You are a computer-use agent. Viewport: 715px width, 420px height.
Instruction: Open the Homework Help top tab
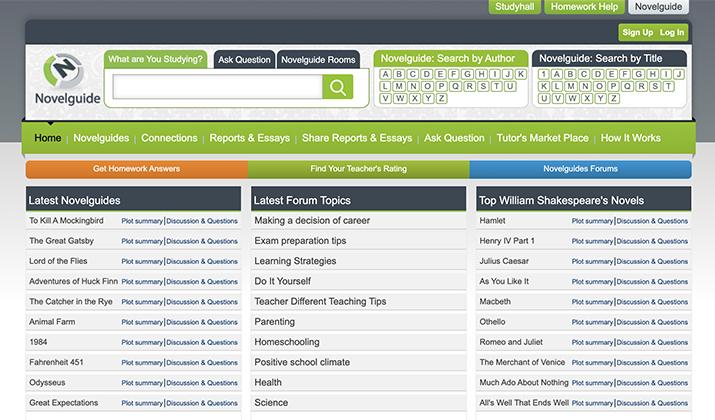coord(584,7)
